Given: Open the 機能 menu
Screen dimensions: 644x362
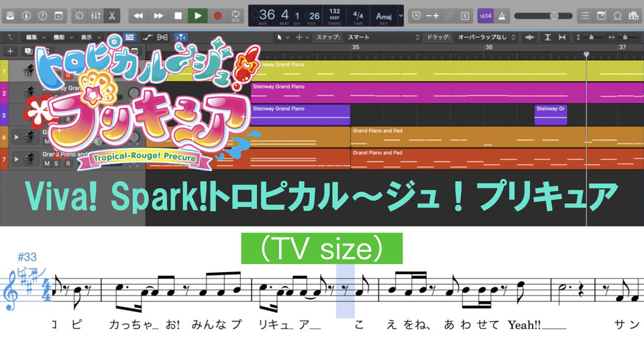Looking at the screenshot, I should [63, 38].
